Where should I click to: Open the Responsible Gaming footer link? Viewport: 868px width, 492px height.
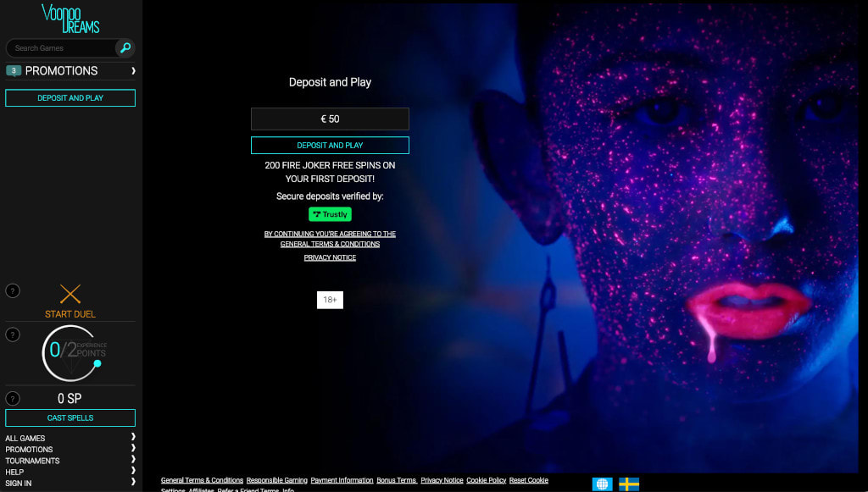tap(277, 480)
